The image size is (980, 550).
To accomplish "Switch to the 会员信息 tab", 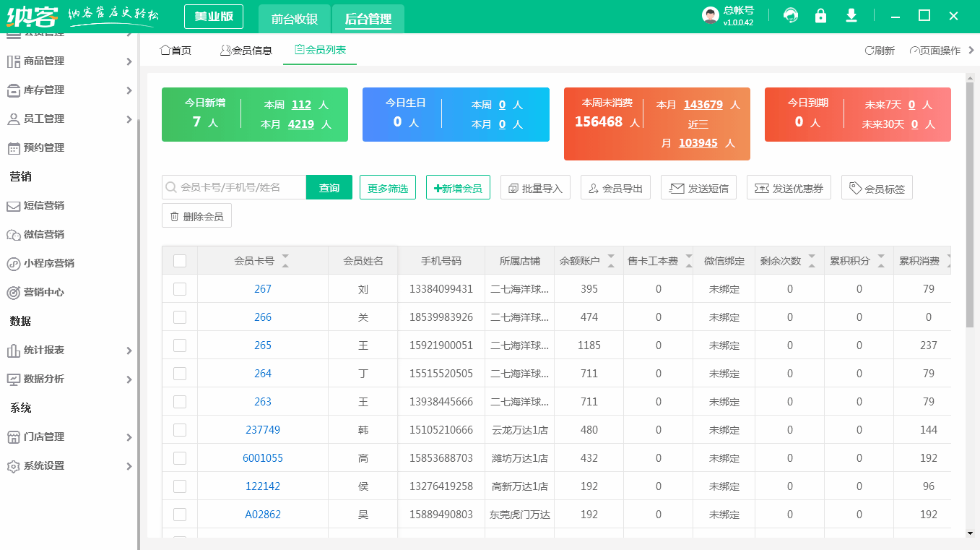I will (x=244, y=50).
